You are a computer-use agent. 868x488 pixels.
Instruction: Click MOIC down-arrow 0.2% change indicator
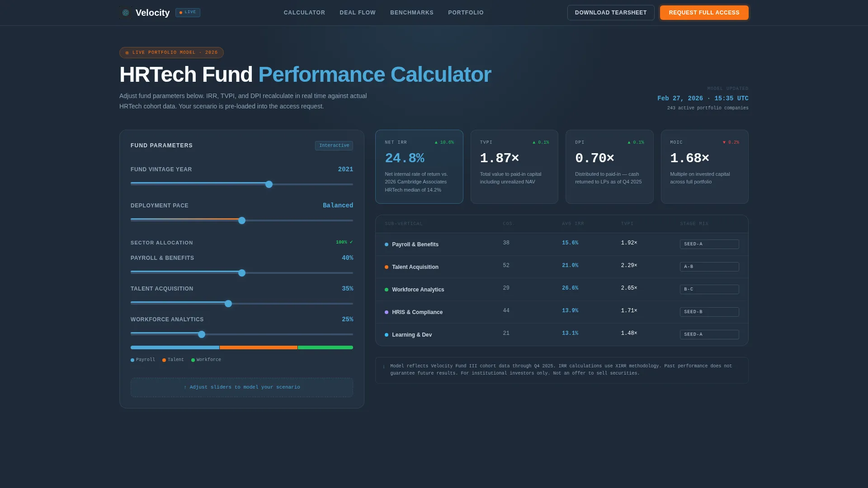(x=731, y=143)
